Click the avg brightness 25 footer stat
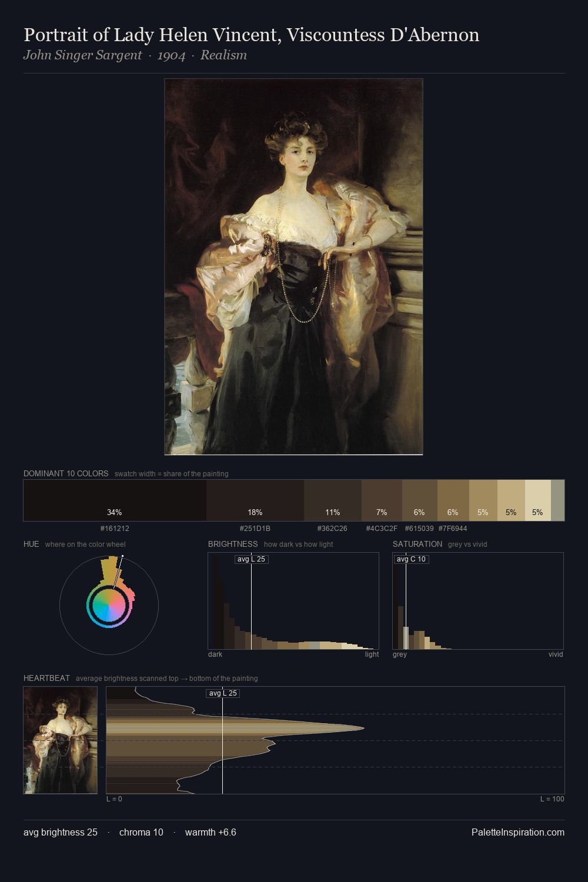The width and height of the screenshot is (588, 882). pyautogui.click(x=61, y=832)
